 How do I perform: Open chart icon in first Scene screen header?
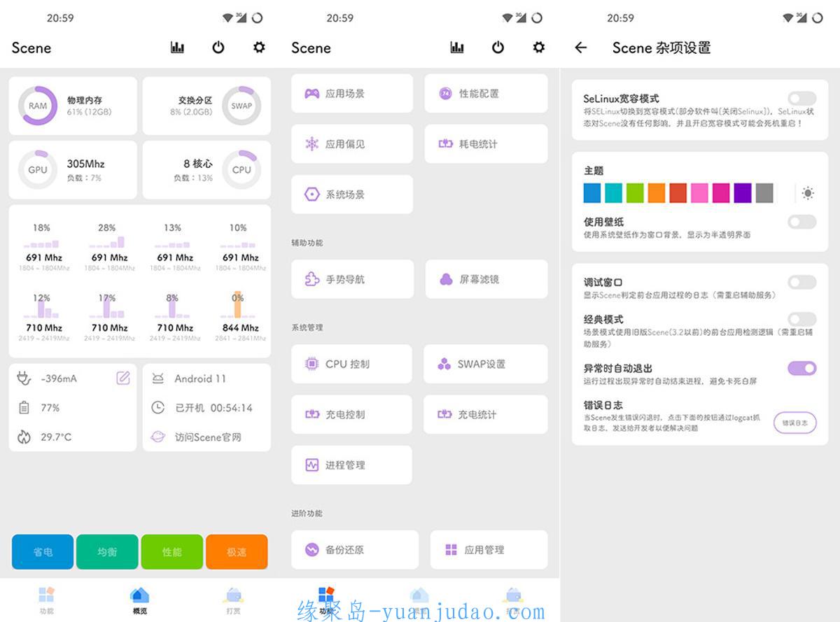(177, 48)
